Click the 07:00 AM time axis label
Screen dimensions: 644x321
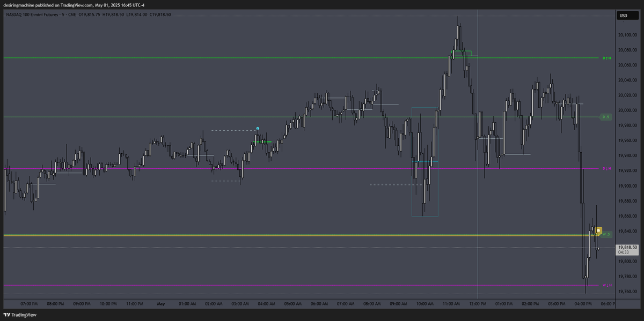pos(345,304)
